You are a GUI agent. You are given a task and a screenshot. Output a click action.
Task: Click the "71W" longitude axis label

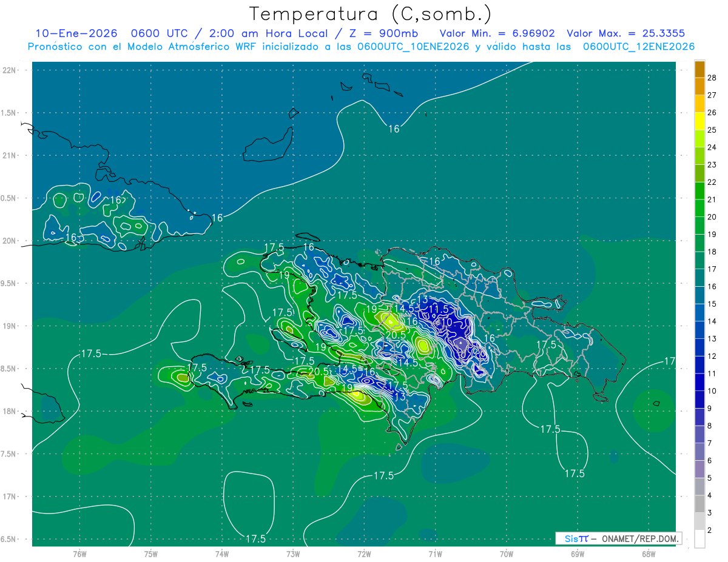[x=435, y=554]
